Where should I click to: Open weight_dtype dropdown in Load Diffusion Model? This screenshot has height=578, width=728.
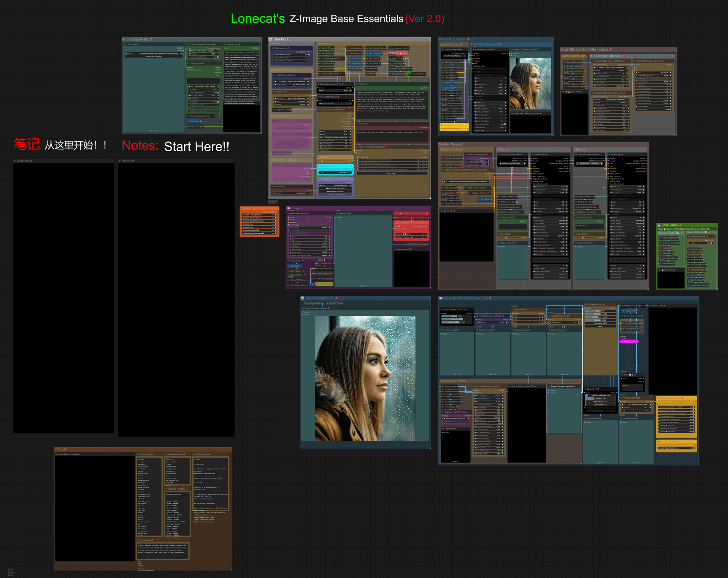(292, 85)
